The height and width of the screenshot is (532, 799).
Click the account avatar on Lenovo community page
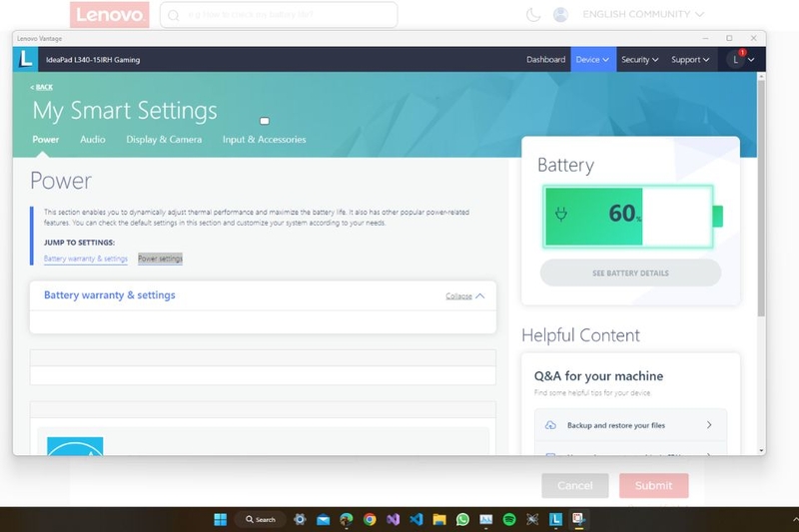coord(560,14)
